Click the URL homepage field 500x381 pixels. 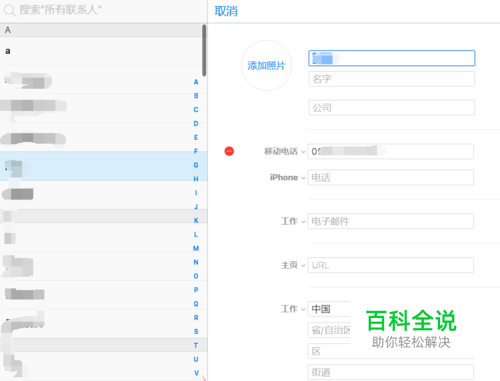click(391, 265)
